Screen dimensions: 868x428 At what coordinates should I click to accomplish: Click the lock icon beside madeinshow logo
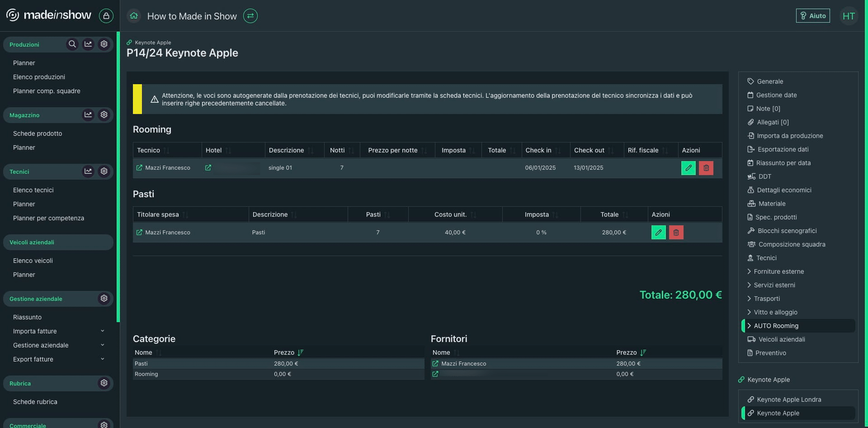click(106, 16)
